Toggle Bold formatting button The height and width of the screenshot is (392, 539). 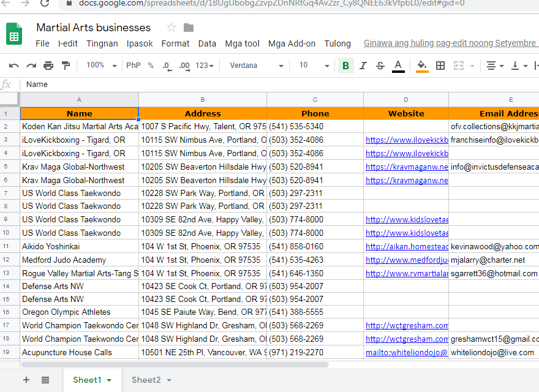(345, 66)
